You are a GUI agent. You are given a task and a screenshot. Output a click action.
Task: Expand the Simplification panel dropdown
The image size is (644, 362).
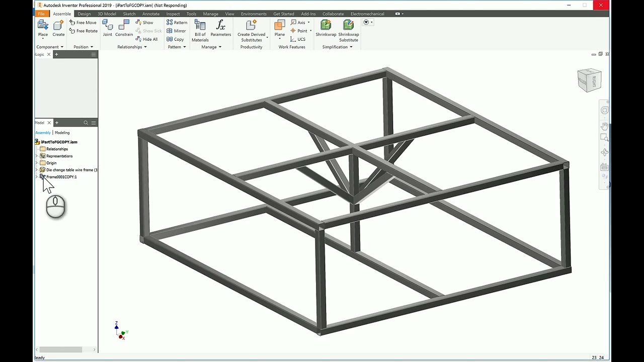pos(337,47)
